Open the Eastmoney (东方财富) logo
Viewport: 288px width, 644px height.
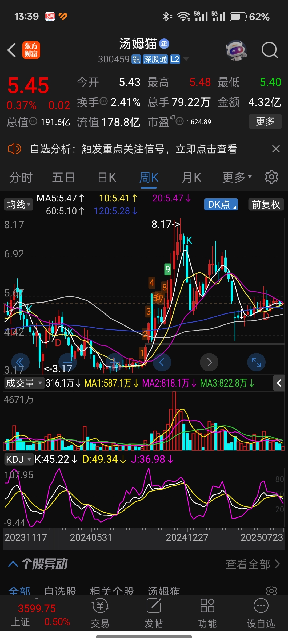(31, 50)
